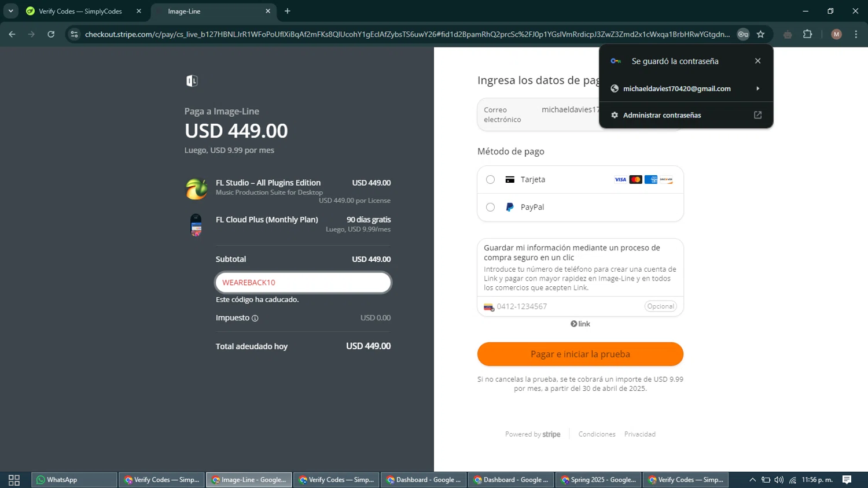This screenshot has height=488, width=868.
Task: Open a new browser tab
Action: (288, 11)
